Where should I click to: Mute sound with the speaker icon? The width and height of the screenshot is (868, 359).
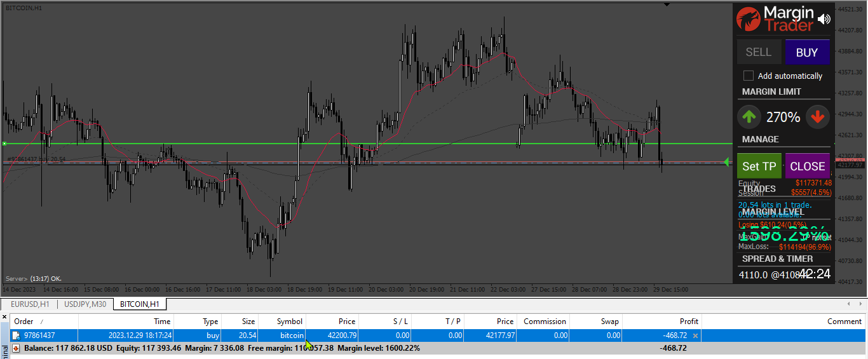tap(824, 19)
